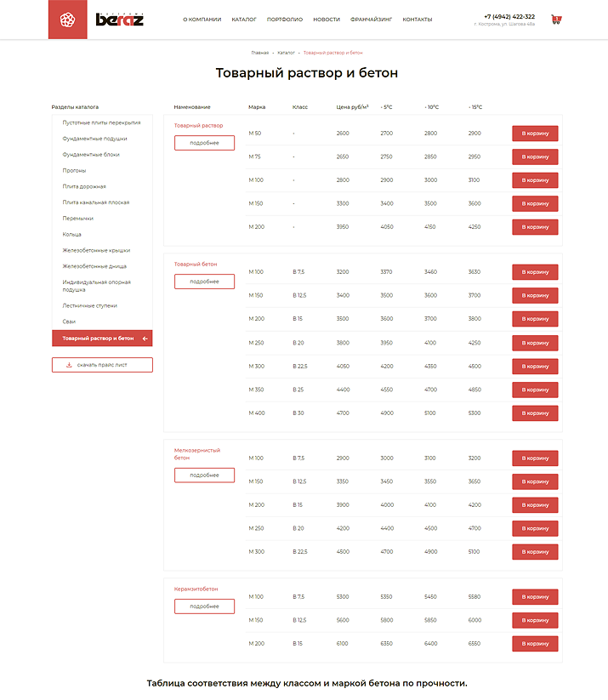Click подробнее under Товарный раствор
The width and height of the screenshot is (608, 700).
coord(204,143)
